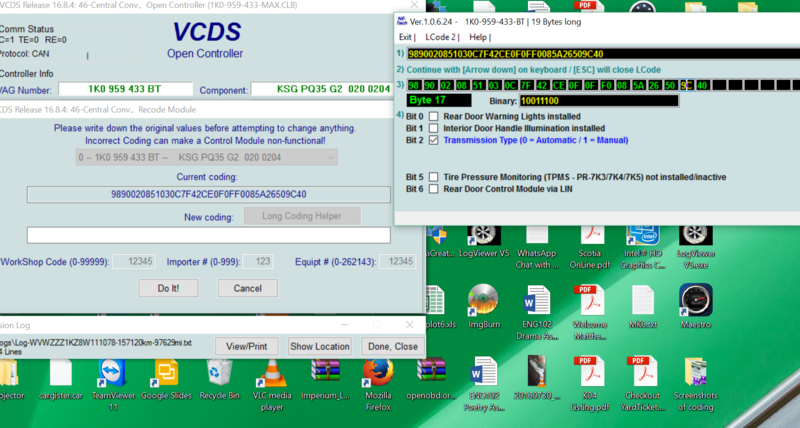Toggle Tire Pressure Monitoring Bit 5 checkbox

pyautogui.click(x=433, y=177)
